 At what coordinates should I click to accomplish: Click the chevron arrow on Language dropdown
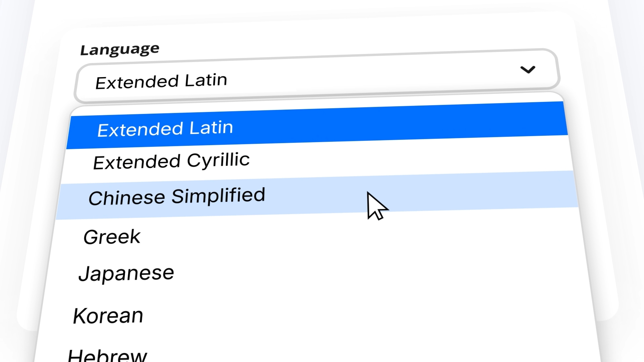pos(528,69)
